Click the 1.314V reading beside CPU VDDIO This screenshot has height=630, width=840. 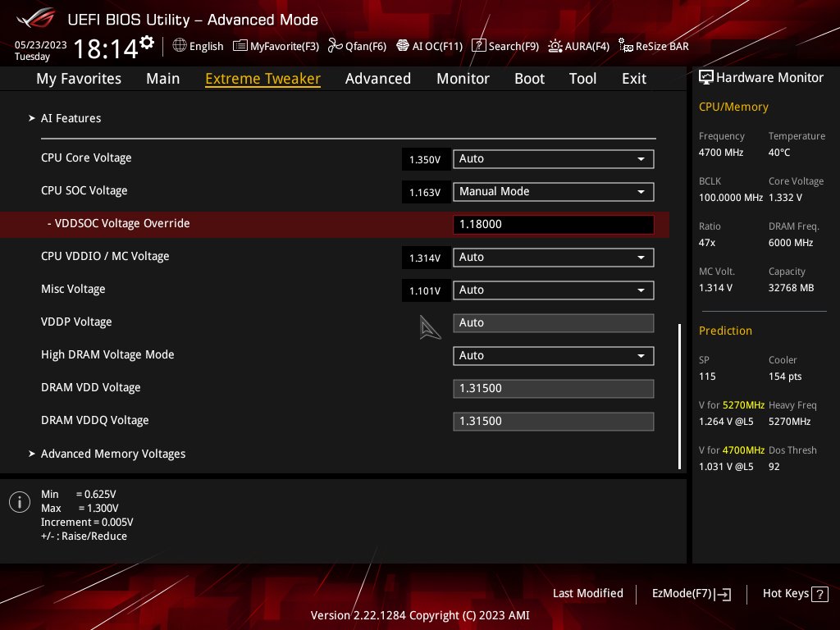[426, 258]
